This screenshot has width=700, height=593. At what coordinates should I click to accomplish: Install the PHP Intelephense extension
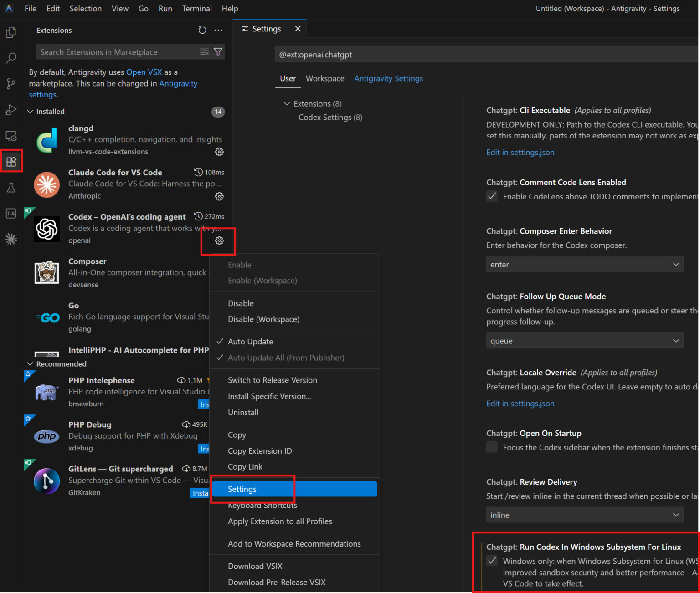(204, 405)
